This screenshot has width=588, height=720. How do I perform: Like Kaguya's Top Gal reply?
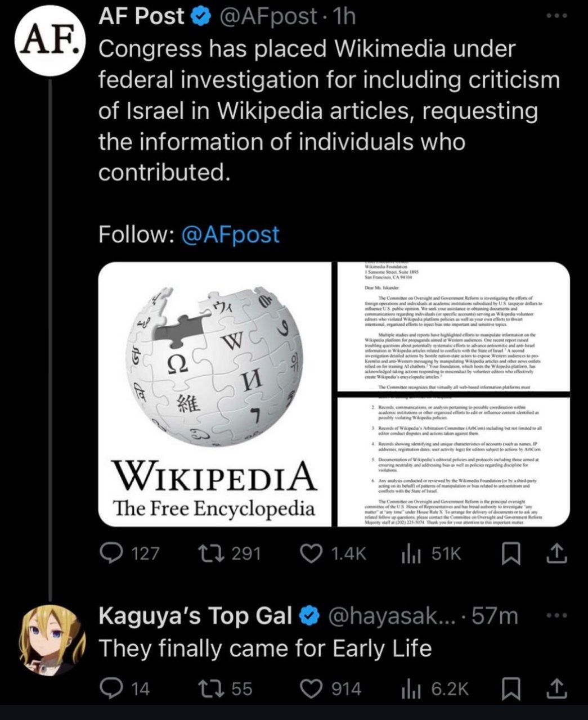point(332,688)
